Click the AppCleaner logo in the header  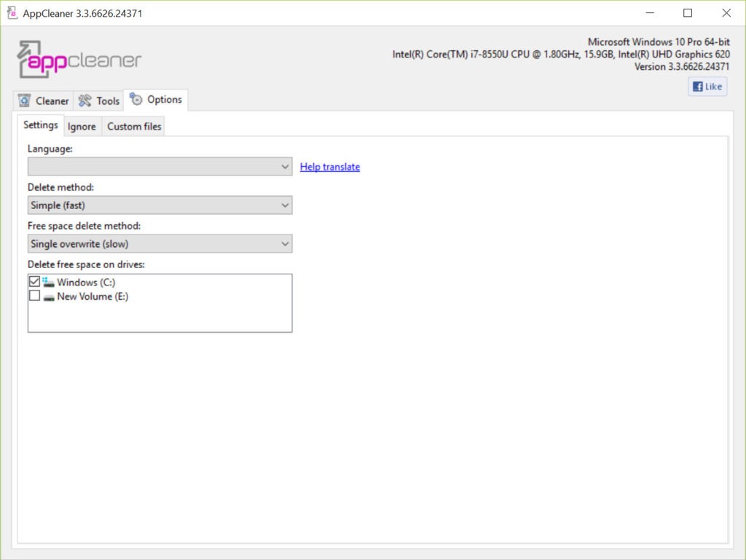coord(79,60)
